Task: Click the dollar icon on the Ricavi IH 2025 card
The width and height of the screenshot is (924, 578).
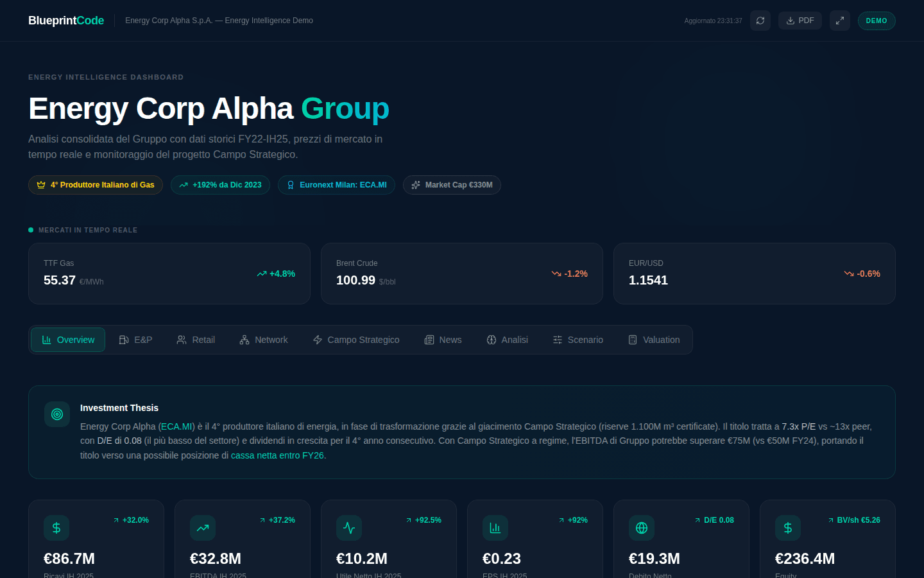Action: 56,527
